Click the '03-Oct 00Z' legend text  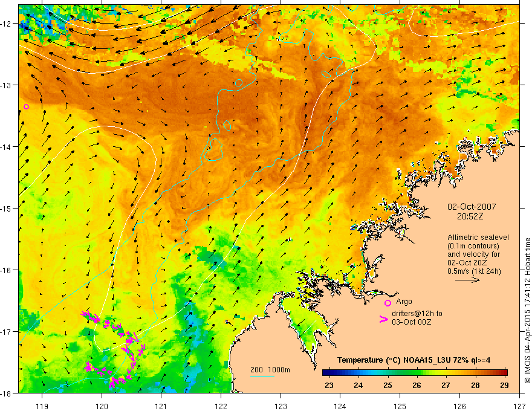[412, 322]
